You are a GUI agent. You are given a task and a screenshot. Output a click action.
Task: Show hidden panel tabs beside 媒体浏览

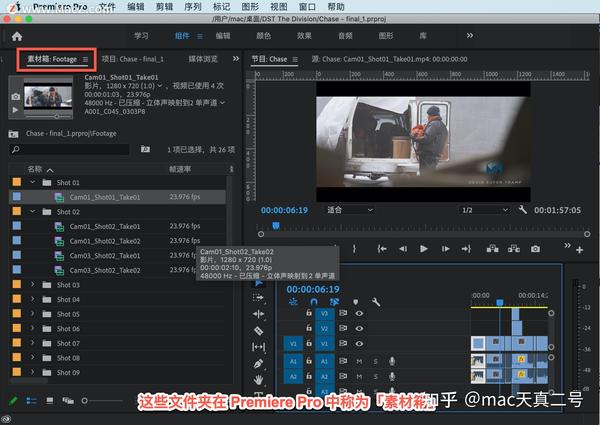236,59
